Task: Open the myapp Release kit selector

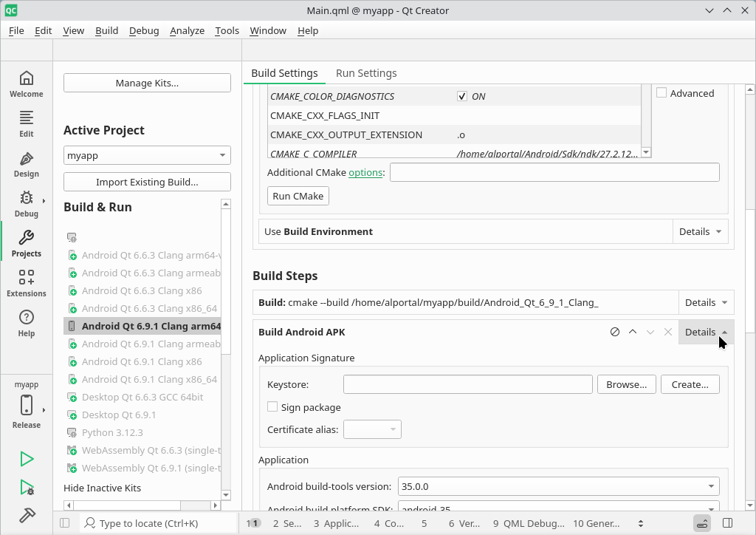Action: coord(27,405)
